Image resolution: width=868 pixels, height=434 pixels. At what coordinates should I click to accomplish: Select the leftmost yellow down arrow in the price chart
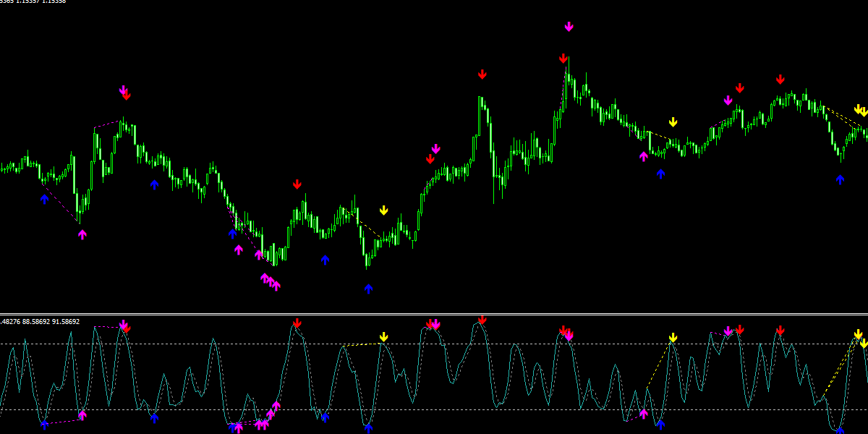[383, 210]
